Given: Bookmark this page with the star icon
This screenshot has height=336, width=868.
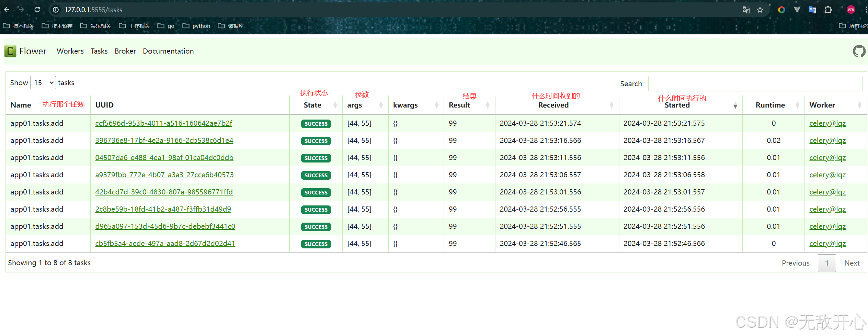Looking at the screenshot, I should pyautogui.click(x=760, y=10).
